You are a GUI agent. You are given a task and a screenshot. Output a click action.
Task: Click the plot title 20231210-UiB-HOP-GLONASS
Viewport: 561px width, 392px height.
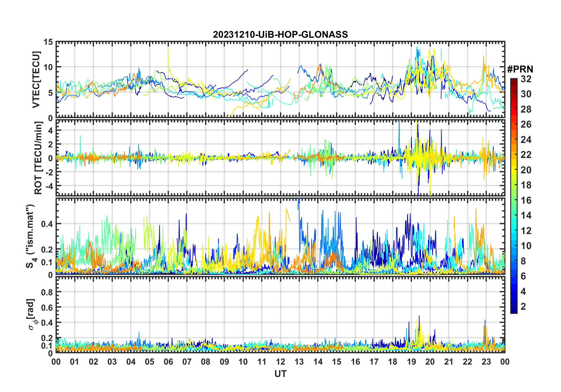click(x=280, y=35)
